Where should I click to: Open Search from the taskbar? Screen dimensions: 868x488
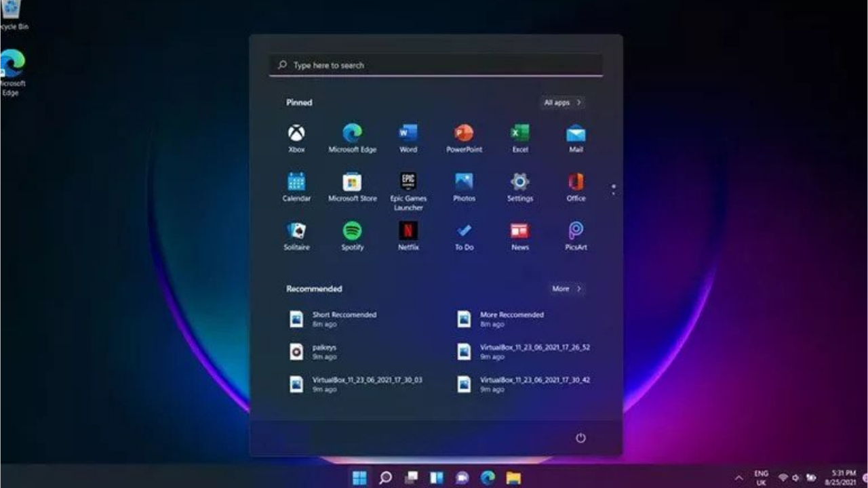385,478
